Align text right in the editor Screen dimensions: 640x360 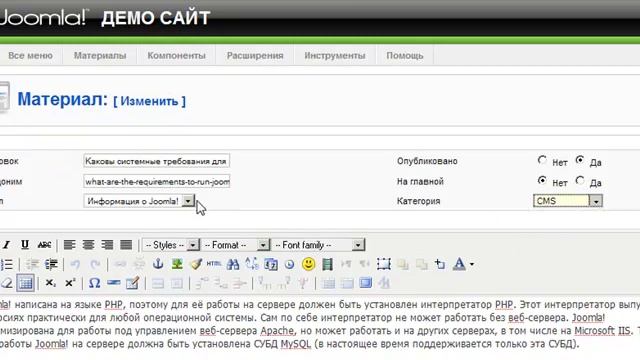107,245
